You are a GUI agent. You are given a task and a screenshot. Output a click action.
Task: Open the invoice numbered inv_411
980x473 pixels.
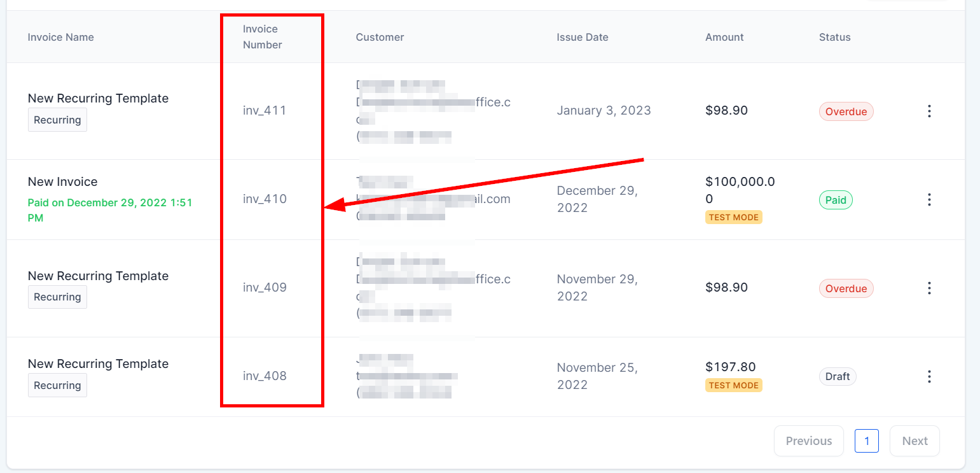tap(265, 111)
